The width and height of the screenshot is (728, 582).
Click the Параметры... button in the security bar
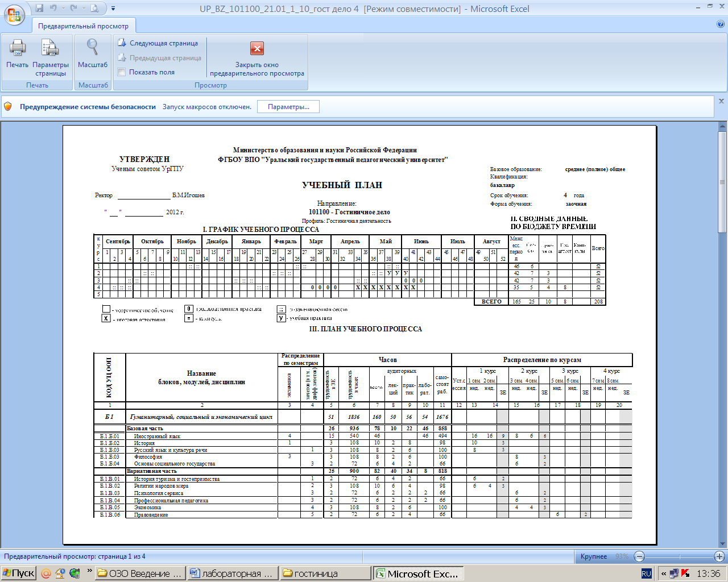pyautogui.click(x=288, y=107)
